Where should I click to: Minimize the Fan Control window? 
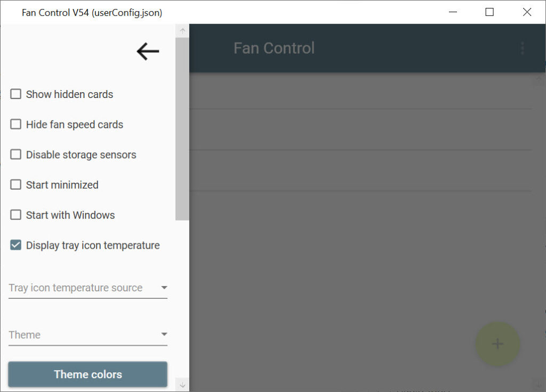(x=453, y=12)
